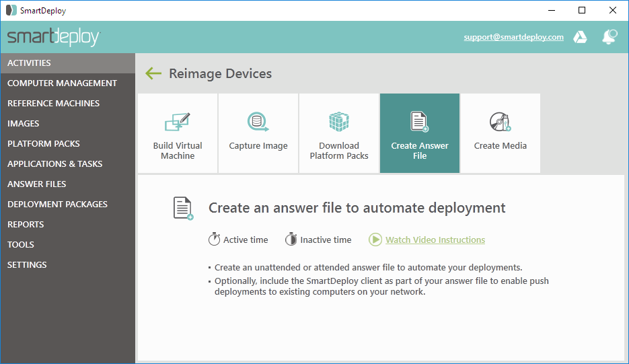Open the Build Virtual Machine tile
The width and height of the screenshot is (629, 364).
[178, 133]
